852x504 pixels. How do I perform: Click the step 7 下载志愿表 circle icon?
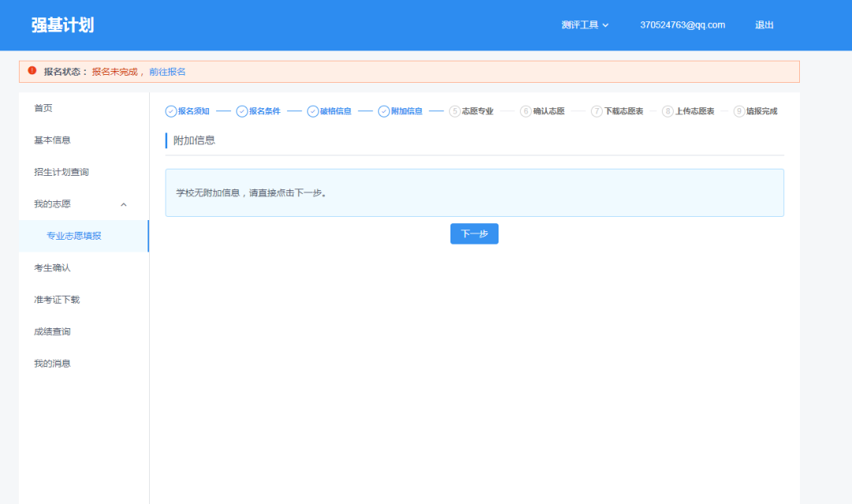(x=598, y=110)
